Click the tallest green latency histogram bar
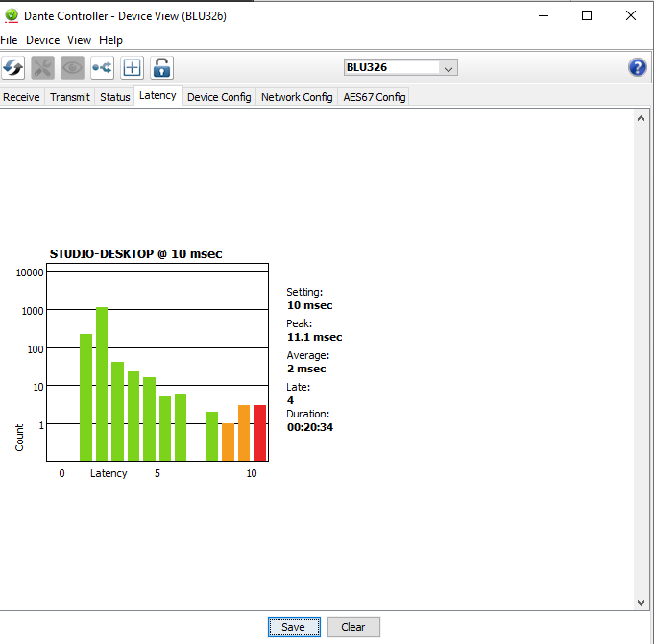654x644 pixels. [x=102, y=384]
